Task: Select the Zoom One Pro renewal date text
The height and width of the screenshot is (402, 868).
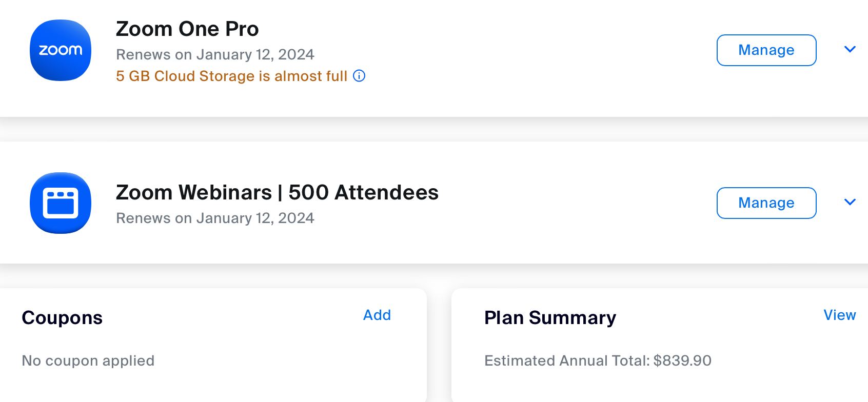Action: 215,54
